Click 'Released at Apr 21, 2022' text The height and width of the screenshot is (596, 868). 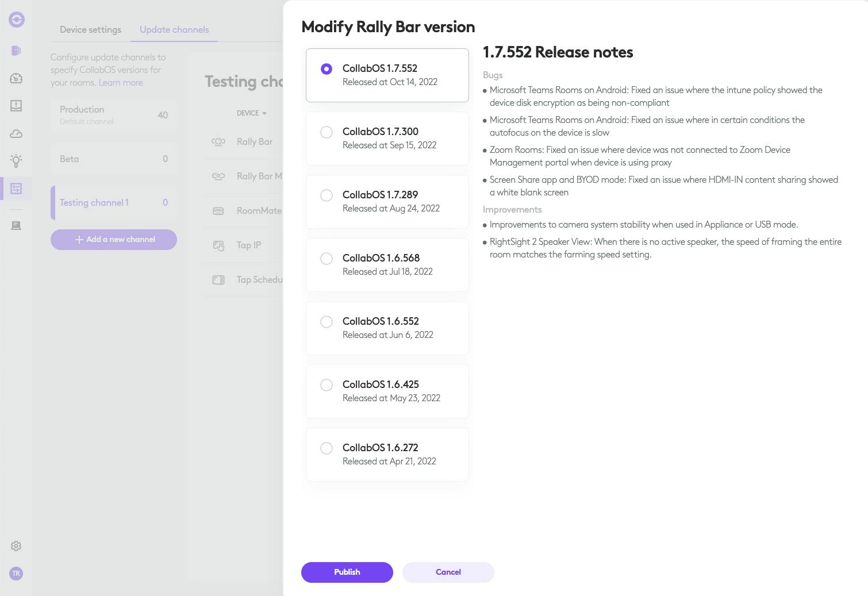point(389,461)
